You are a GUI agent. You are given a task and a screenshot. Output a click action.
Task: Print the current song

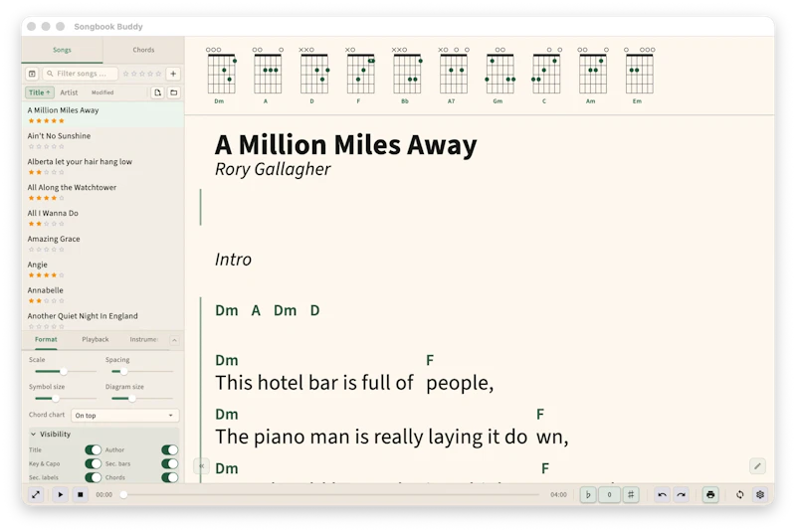[710, 494]
